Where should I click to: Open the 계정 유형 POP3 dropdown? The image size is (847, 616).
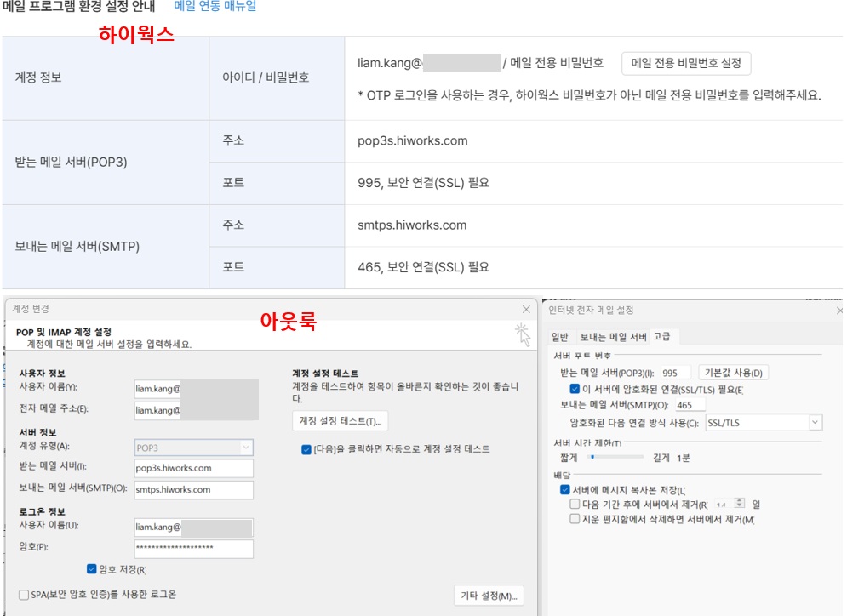193,448
